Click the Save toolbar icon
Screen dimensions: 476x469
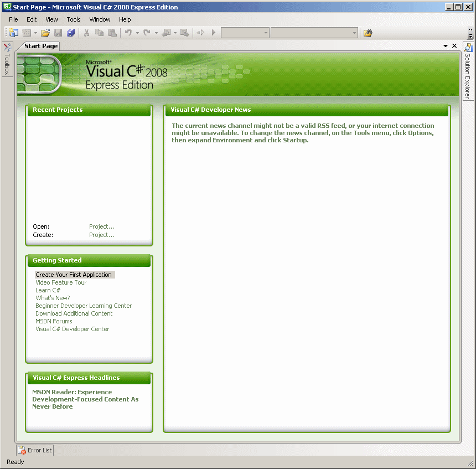point(58,32)
